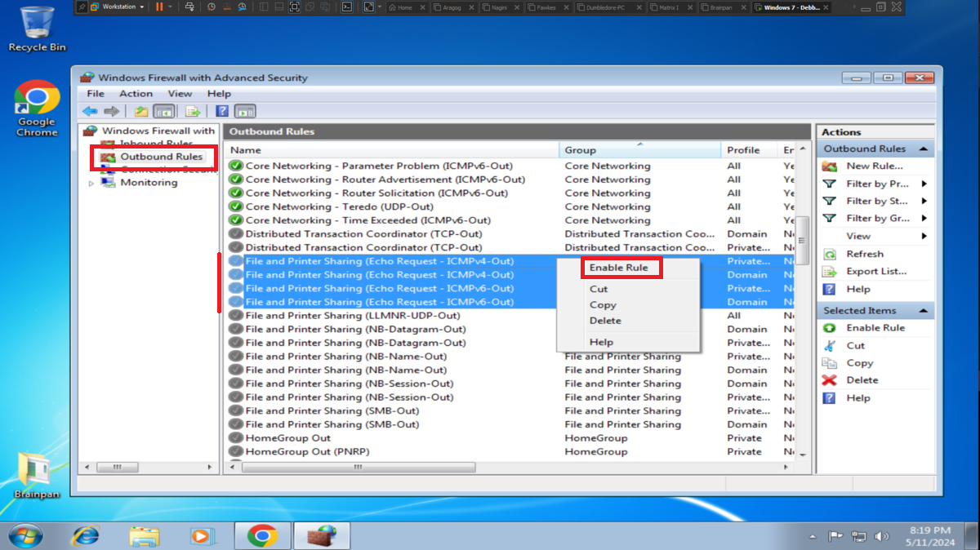Click the VMware enter full screen icon
Screen dimensions: 980x550
(295, 7)
